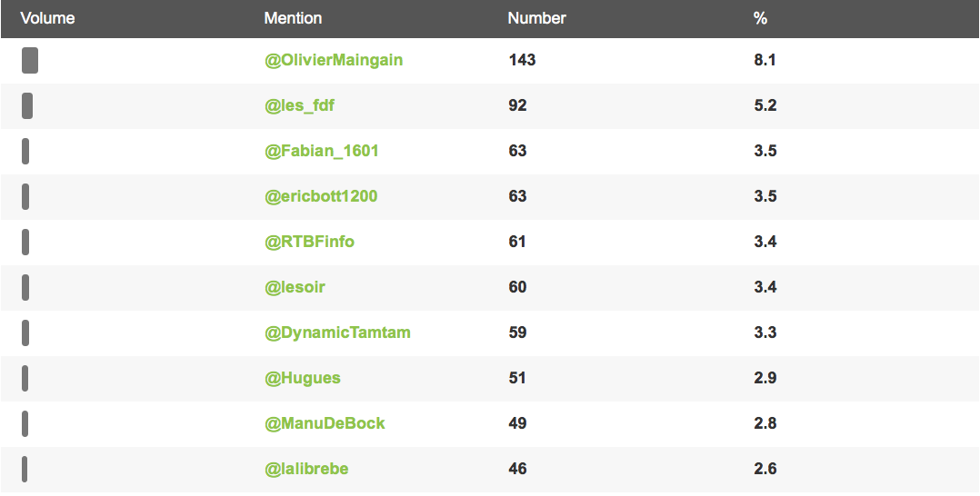Click the @lalibrebe mention link
This screenshot has height=496, width=980.
pos(306,469)
